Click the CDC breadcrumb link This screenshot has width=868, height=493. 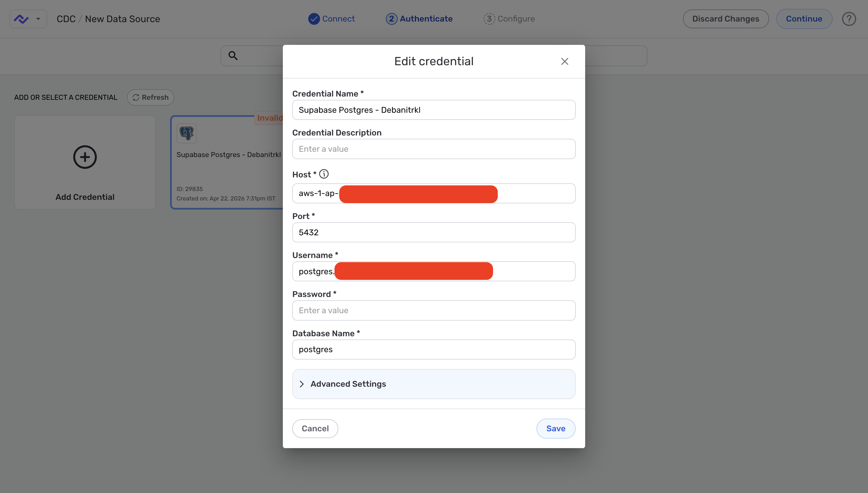(66, 19)
